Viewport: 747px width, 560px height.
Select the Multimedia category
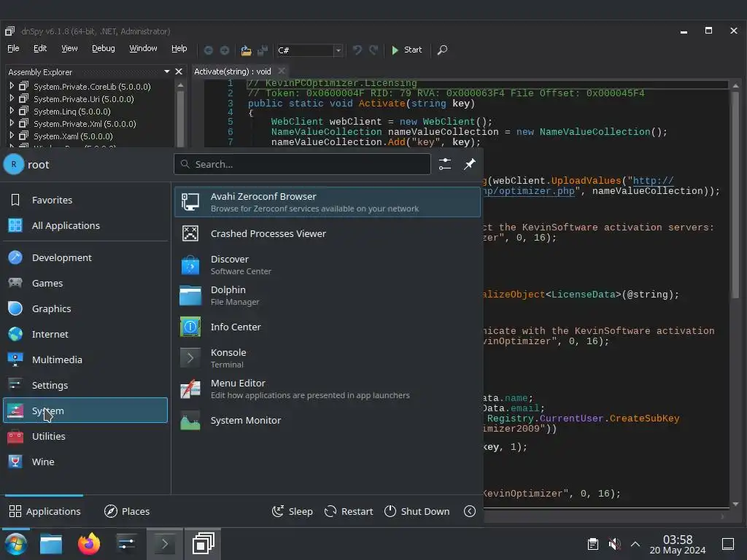85,360
